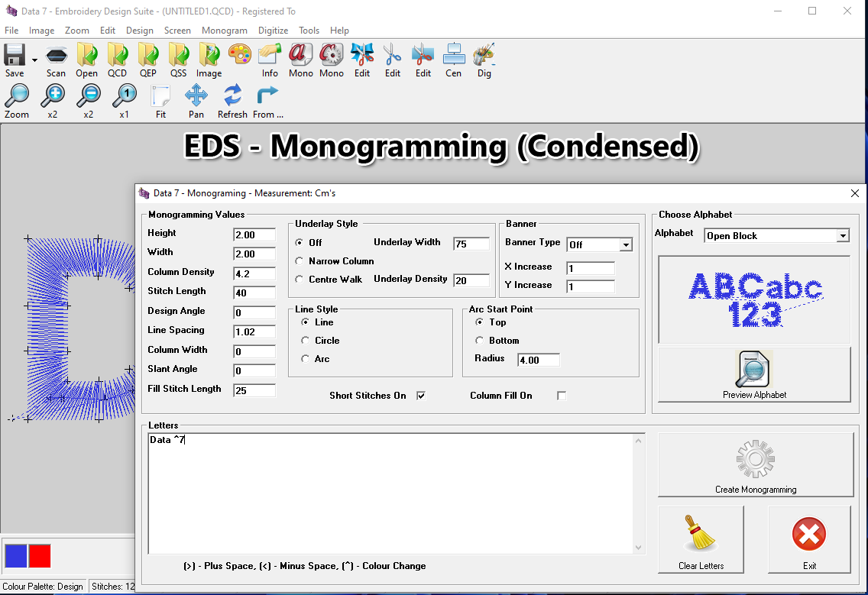The image size is (868, 595).
Task: Click the Info hand icon
Action: (x=270, y=55)
